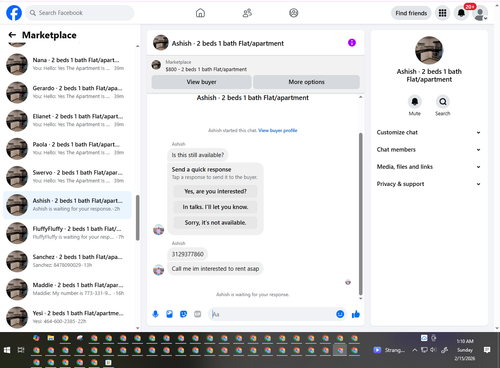The image size is (500, 368).
Task: Open the View buyer profile link
Action: click(278, 130)
